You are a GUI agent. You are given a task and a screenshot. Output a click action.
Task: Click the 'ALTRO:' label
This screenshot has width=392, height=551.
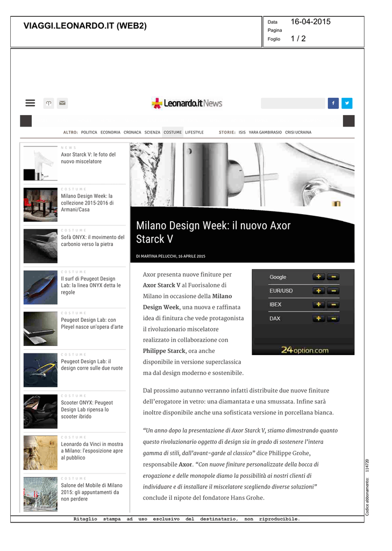point(70,132)
